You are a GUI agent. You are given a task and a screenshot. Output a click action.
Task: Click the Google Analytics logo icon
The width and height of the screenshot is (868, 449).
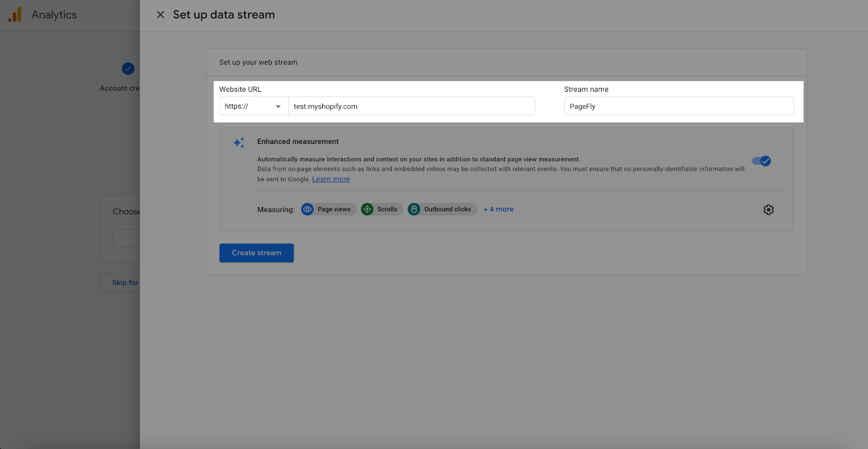(15, 15)
